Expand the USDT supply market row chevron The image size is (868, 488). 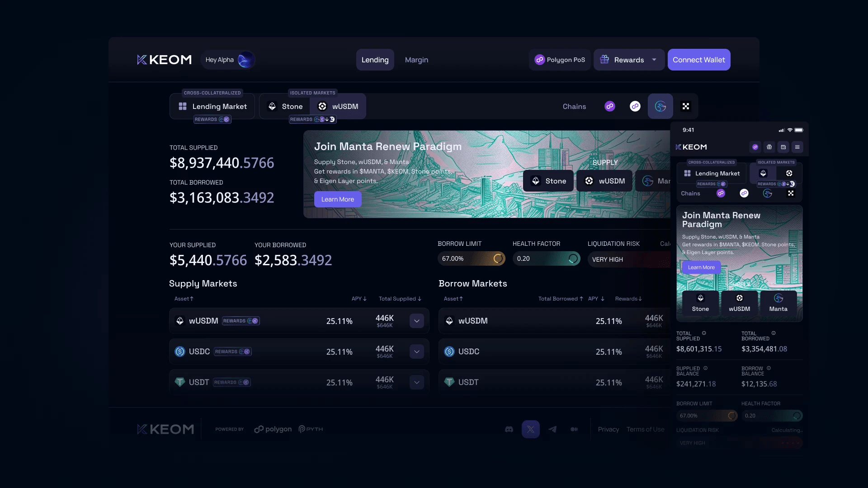(417, 382)
